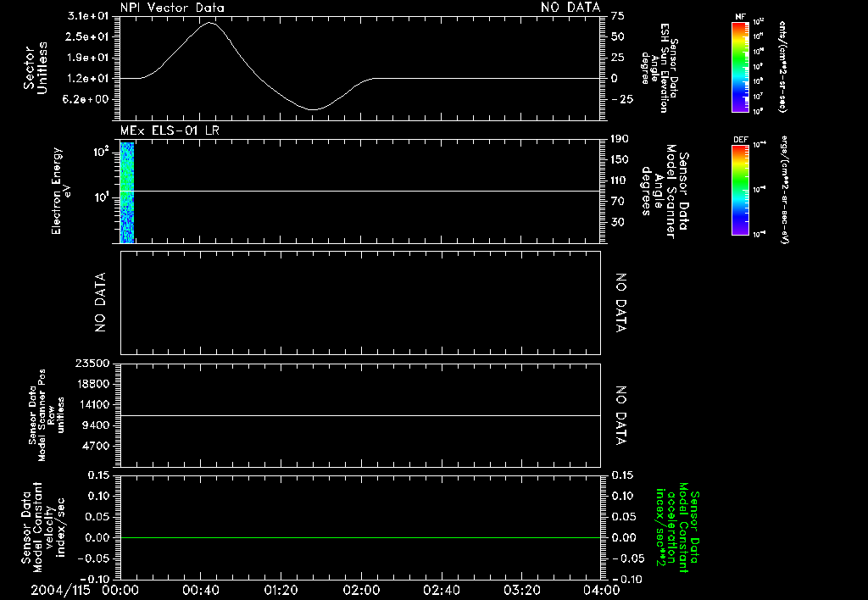Click the "Electron Energy eV" axis label
Image resolution: width=868 pixels, height=600 pixels.
[x=60, y=191]
